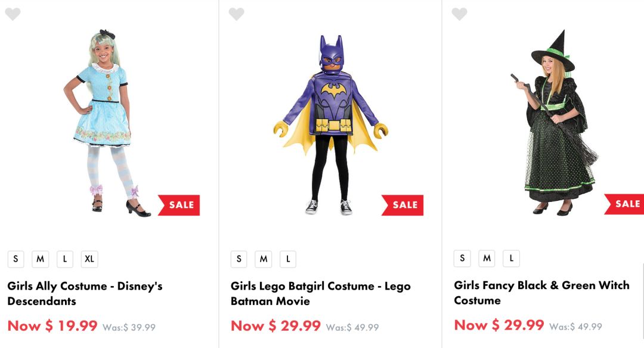Select size S for Lego Batgirl Costume
Screen dimensions: 644x348
(x=239, y=259)
